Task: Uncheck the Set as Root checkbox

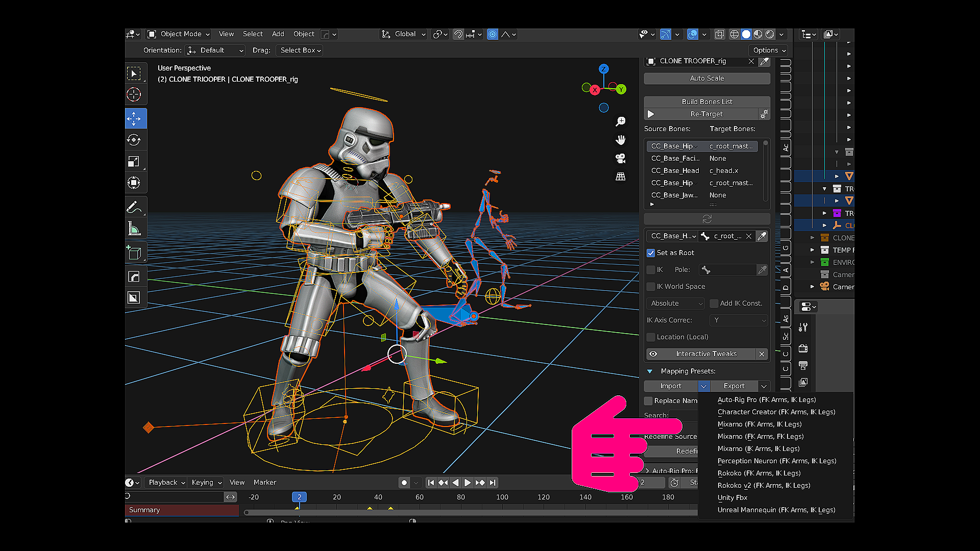Action: tap(651, 253)
